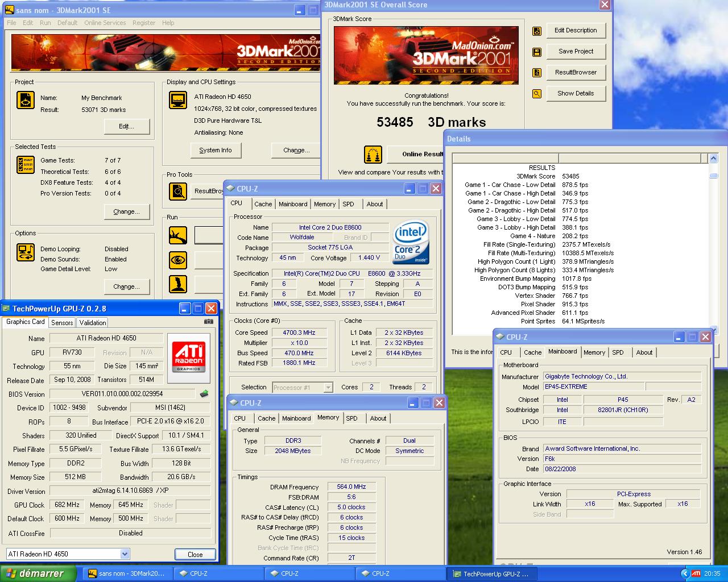The width and height of the screenshot is (728, 582).
Task: Click the Save Project button
Action: [576, 52]
